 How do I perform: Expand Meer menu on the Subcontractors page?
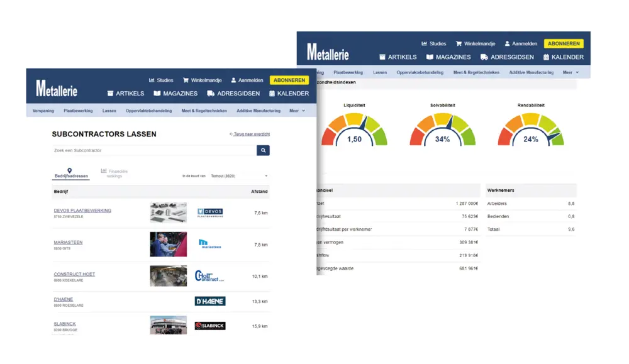(297, 111)
